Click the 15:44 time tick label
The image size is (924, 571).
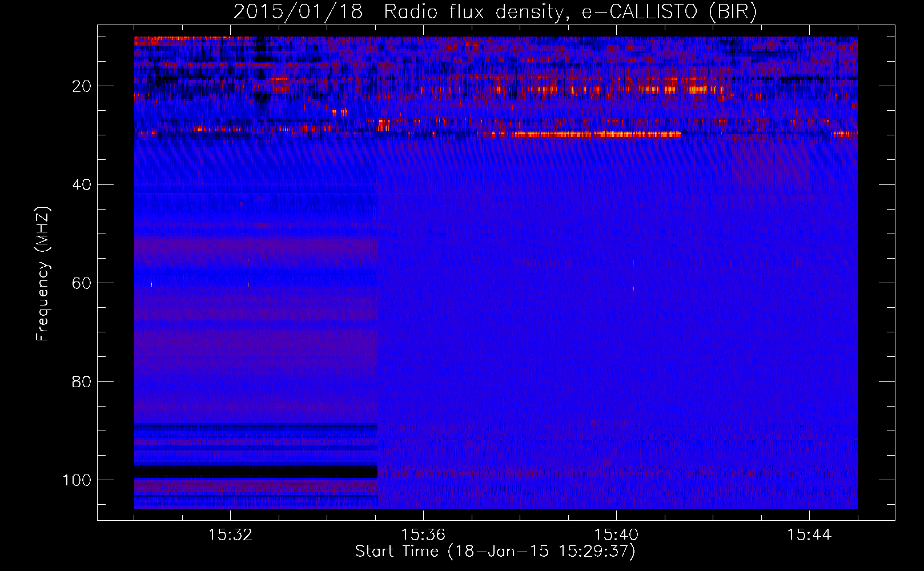809,535
